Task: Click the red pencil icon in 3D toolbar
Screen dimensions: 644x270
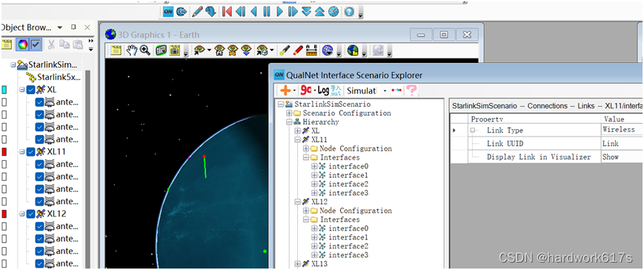Action: [x=298, y=50]
